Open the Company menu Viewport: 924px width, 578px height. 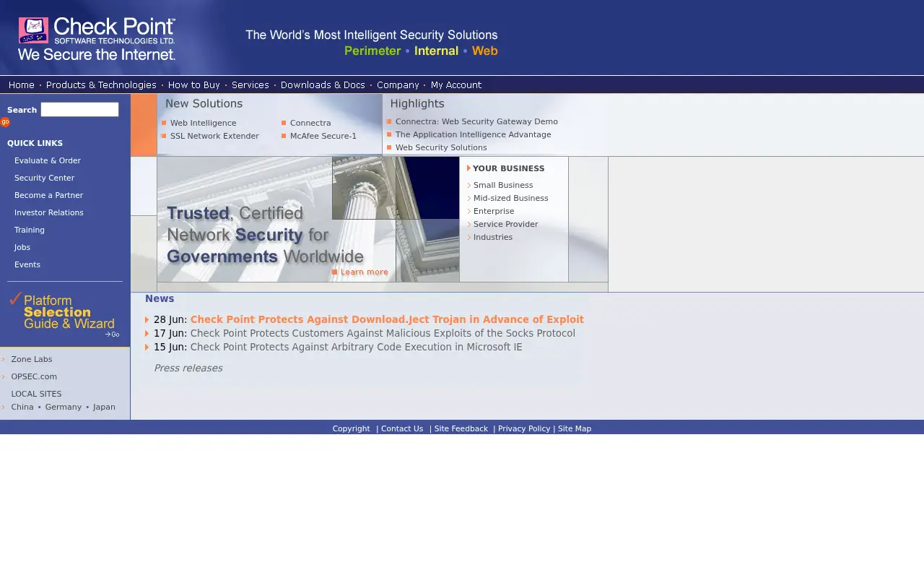(x=398, y=85)
